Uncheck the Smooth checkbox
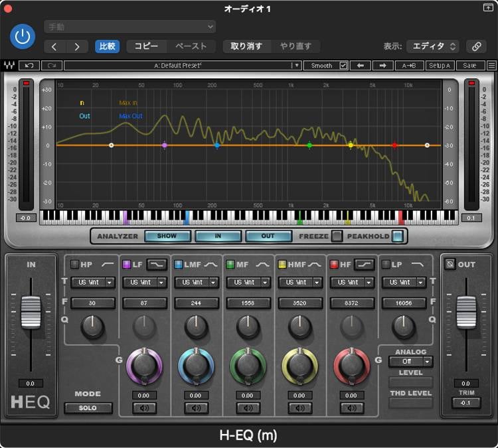Screen dimensions: 498x448 [343, 66]
